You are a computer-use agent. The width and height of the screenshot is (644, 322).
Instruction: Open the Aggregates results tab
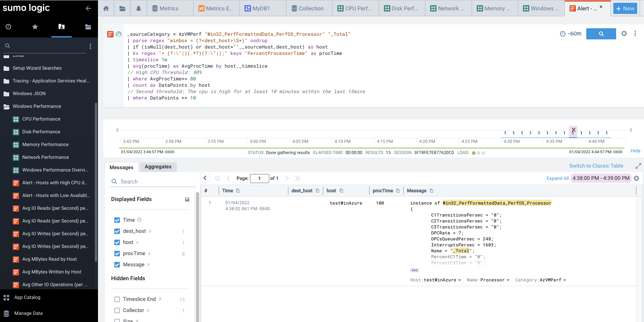tap(158, 167)
